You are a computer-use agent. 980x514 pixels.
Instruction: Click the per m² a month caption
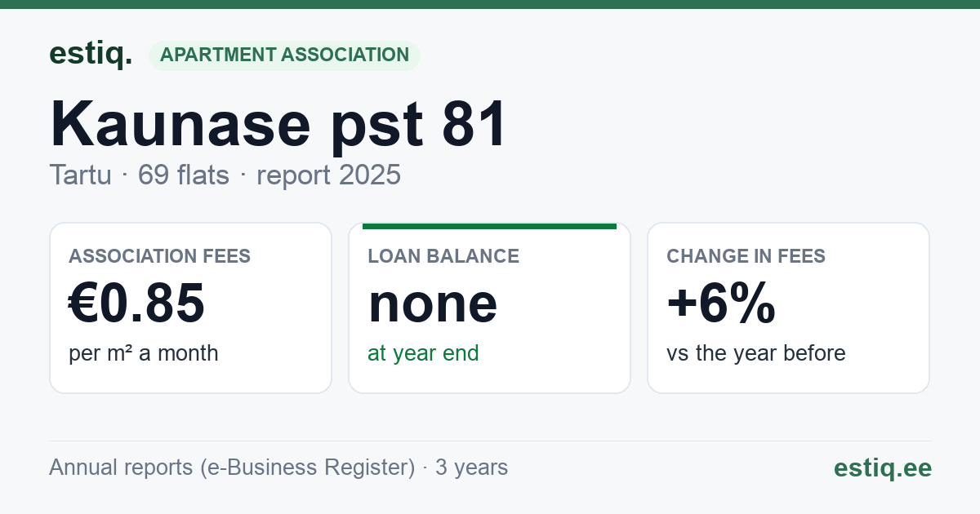click(144, 353)
